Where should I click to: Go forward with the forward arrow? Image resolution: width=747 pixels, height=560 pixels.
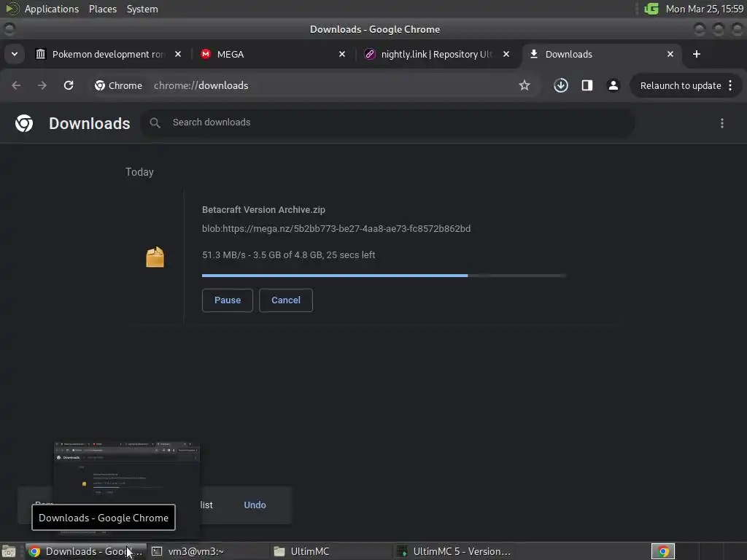coord(42,85)
